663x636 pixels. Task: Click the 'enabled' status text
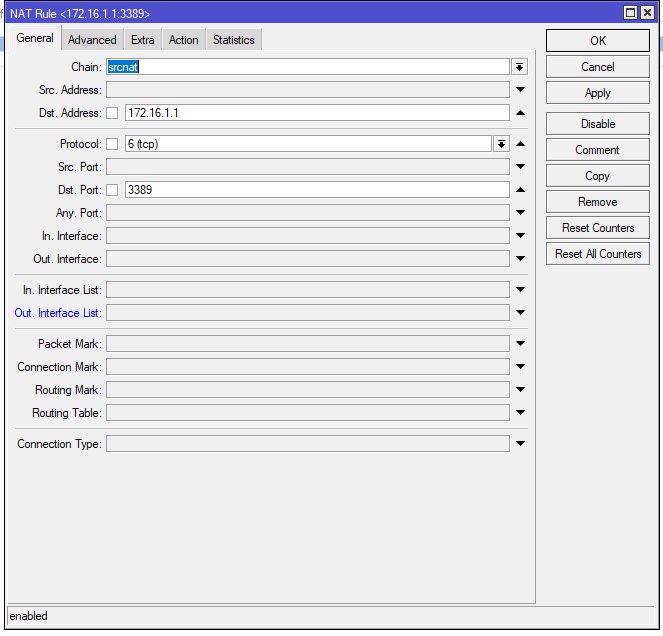[x=28, y=616]
